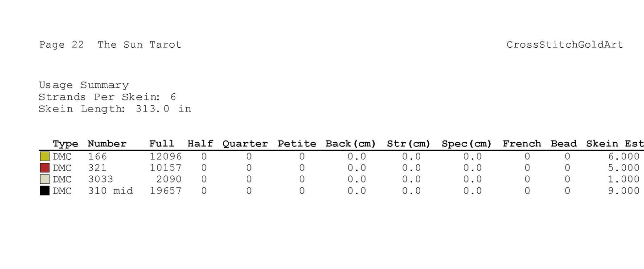Click the 310 mid thread number
The width and height of the screenshot is (644, 269).
(110, 191)
